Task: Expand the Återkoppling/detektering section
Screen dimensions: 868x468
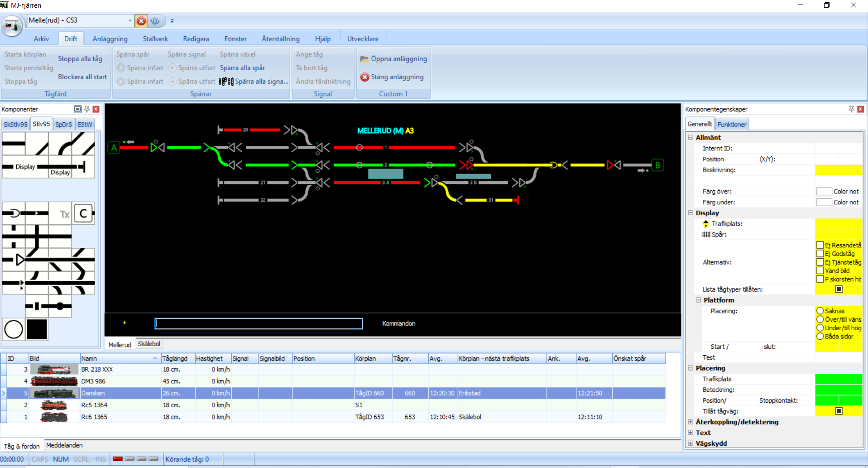Action: (691, 422)
